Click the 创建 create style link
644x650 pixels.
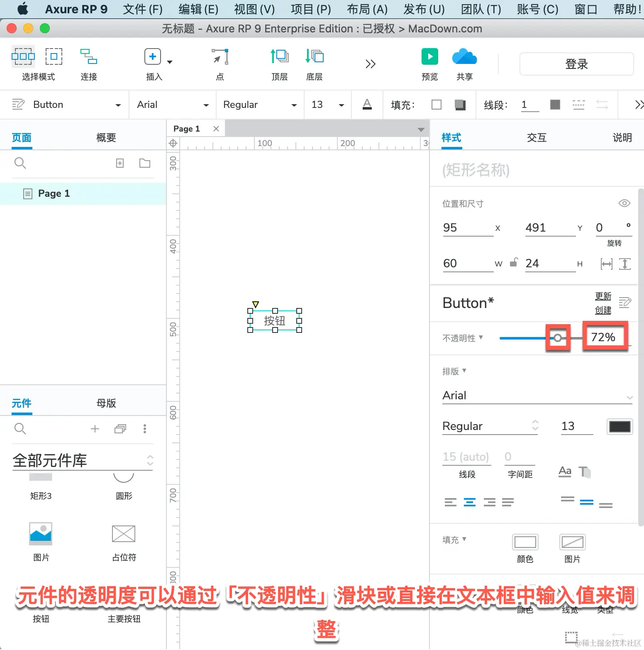pos(603,310)
